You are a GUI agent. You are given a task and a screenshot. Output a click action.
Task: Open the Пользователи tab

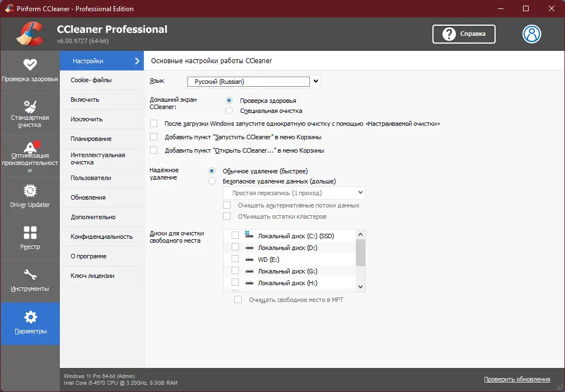click(102, 178)
